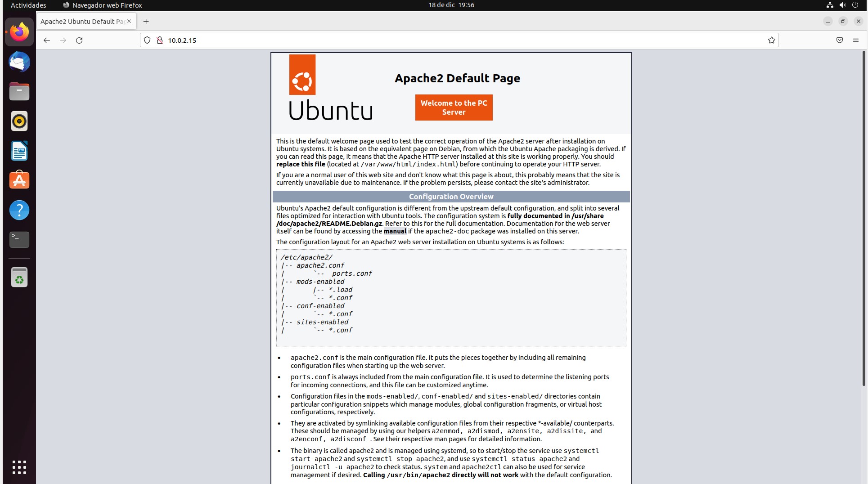This screenshot has width=868, height=484.
Task: Open Thunderbird mail from the dock
Action: [19, 62]
